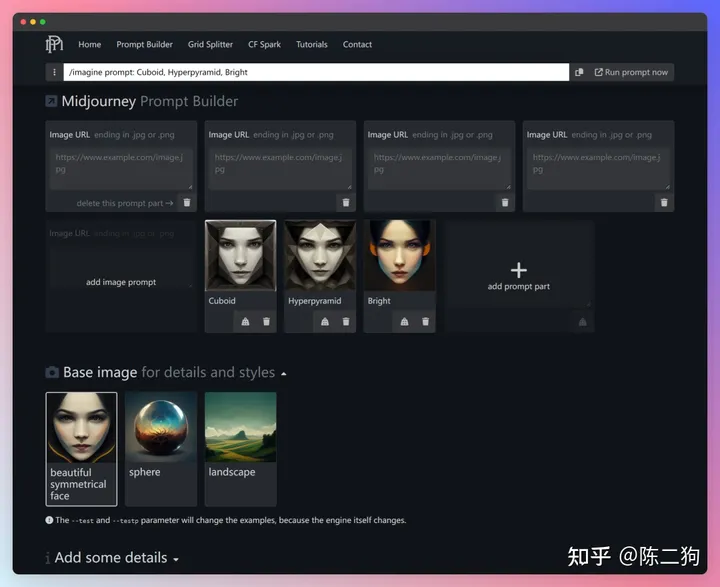
Task: Remove the Cuboid prompt part
Action: (266, 322)
